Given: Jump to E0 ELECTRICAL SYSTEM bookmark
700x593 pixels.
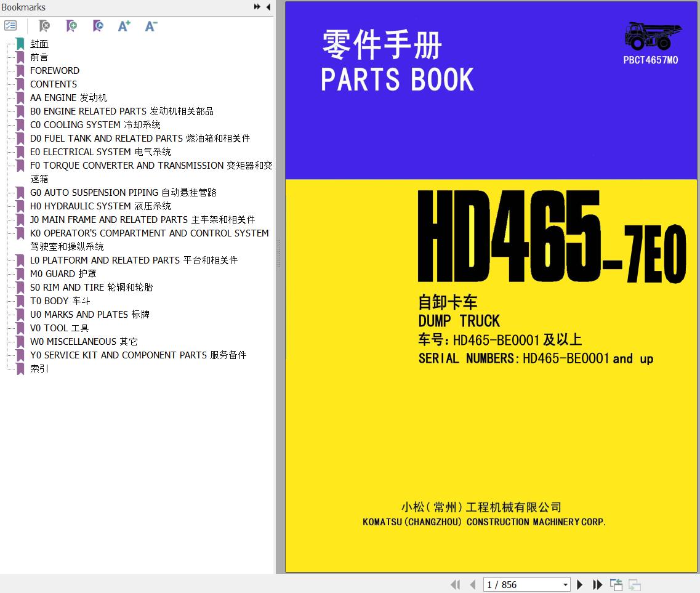Looking at the screenshot, I should tap(100, 152).
